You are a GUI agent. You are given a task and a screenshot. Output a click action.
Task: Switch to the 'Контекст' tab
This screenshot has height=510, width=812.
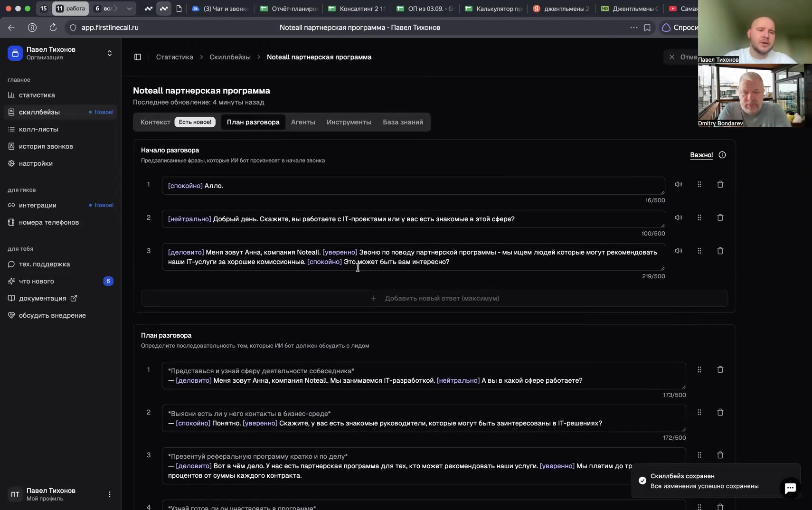(155, 122)
